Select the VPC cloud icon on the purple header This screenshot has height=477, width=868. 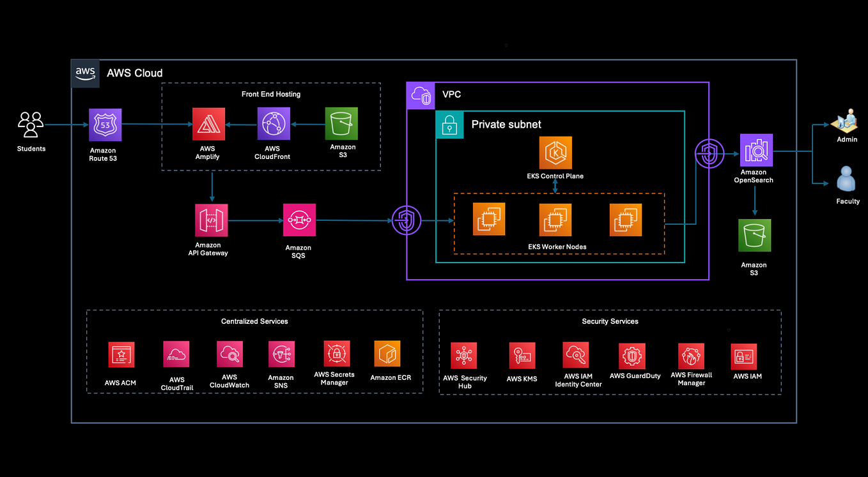click(420, 95)
